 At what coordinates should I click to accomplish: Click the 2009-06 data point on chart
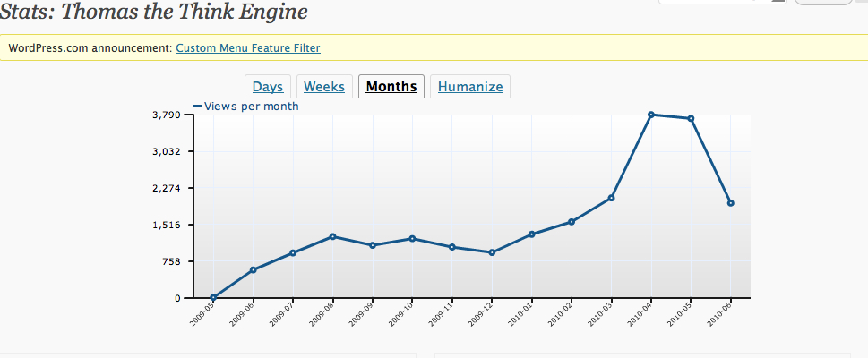pos(254,269)
